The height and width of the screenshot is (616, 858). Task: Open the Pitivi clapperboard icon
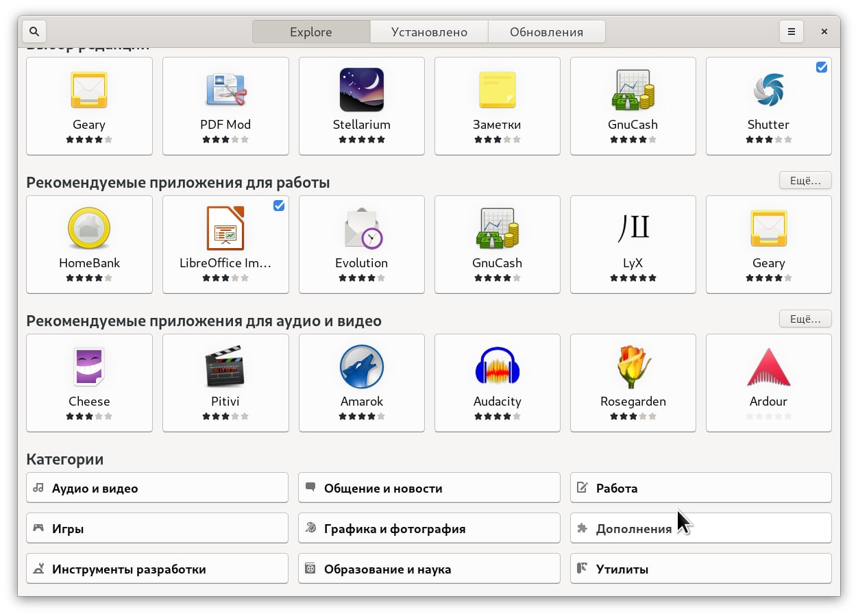coord(225,367)
